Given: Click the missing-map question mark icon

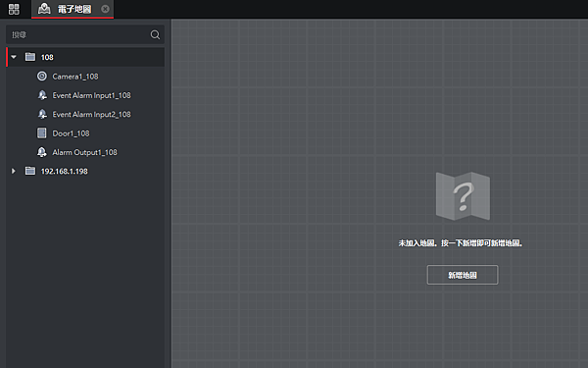Looking at the screenshot, I should pyautogui.click(x=463, y=196).
